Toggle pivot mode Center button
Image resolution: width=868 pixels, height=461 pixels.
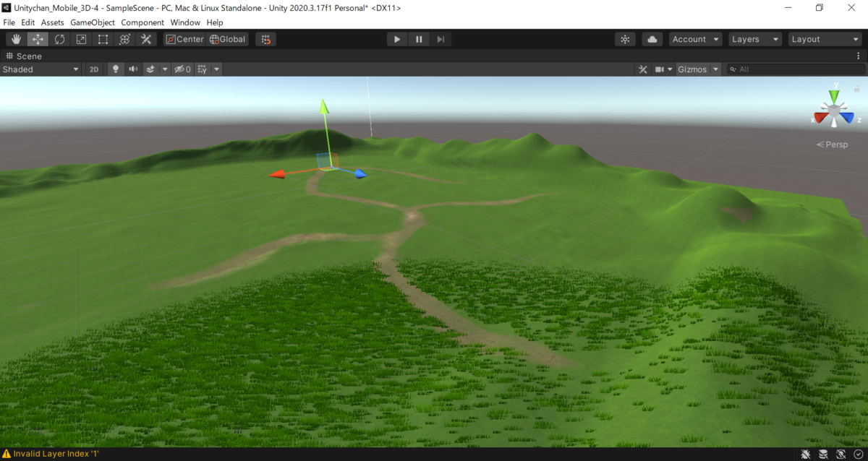coord(184,39)
